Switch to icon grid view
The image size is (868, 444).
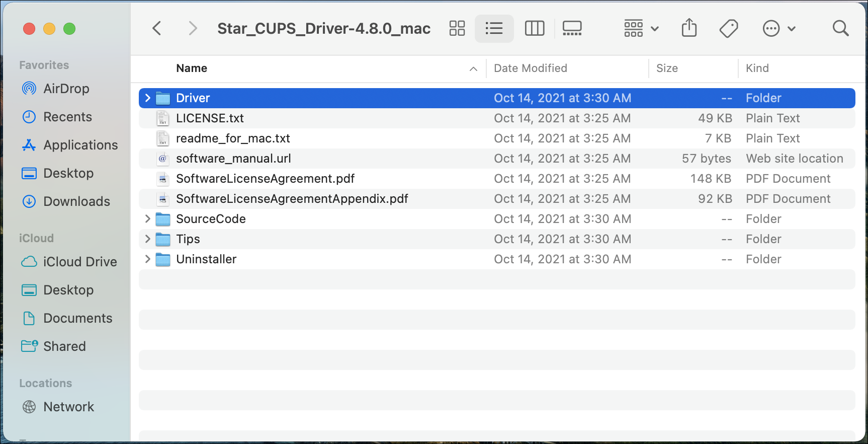click(457, 28)
